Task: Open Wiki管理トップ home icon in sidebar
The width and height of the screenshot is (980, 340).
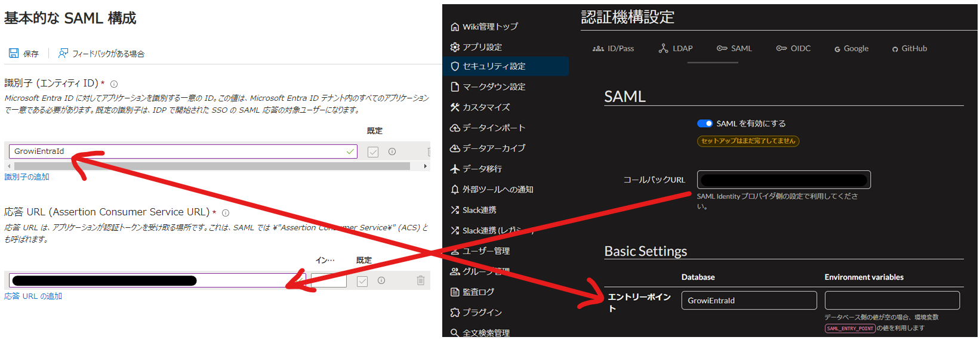Action: point(455,27)
